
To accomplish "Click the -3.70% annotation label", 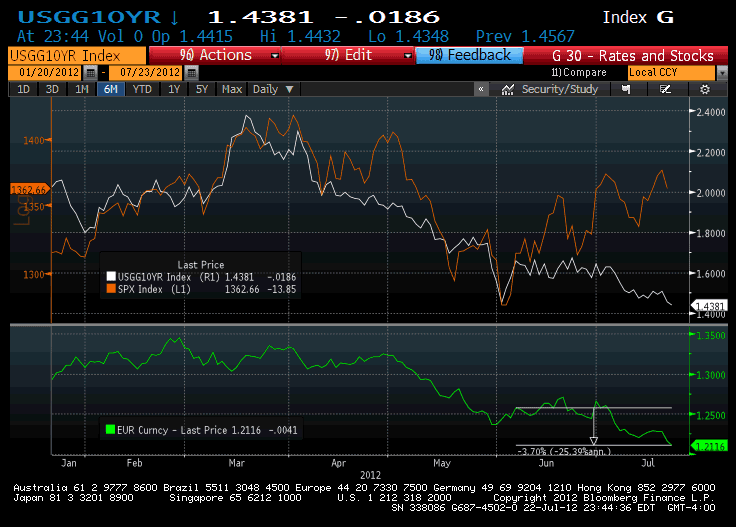I will click(x=564, y=451).
